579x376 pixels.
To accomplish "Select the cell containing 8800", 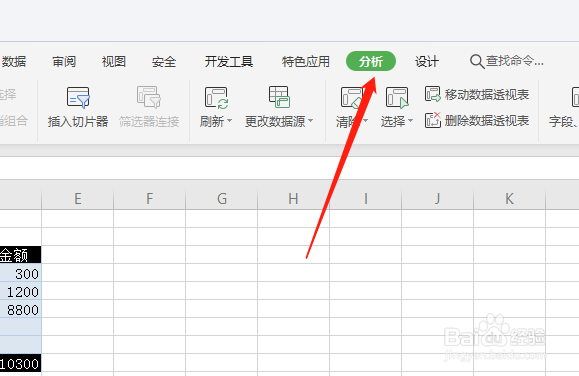I will click(x=20, y=310).
